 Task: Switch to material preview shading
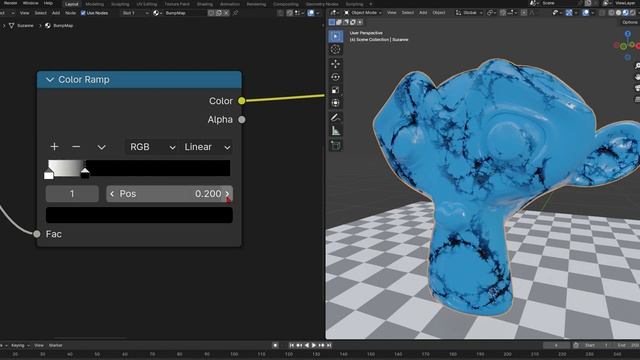tap(625, 13)
